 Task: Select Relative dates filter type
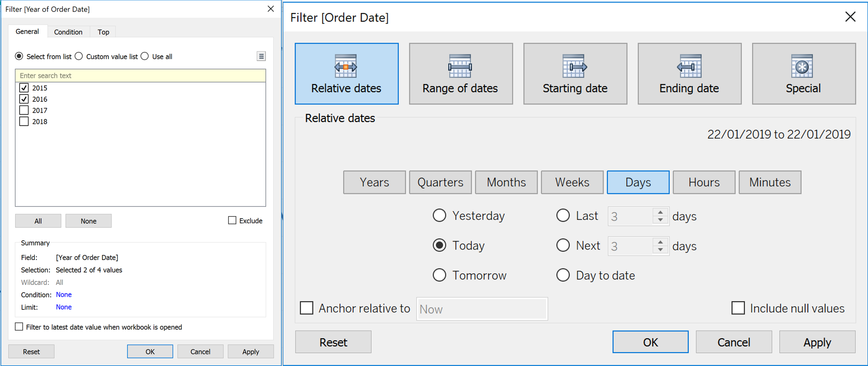click(x=347, y=74)
